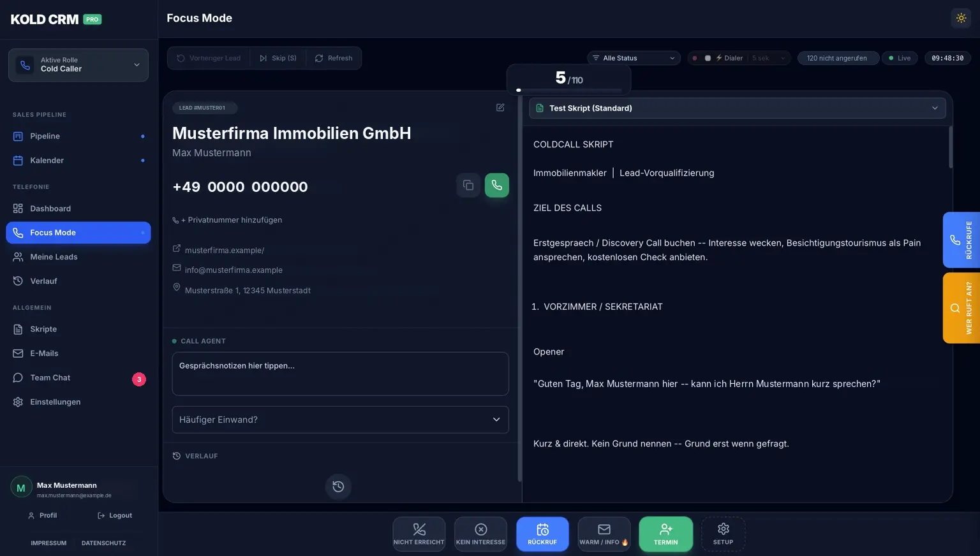Open the Alle Status filter dropdown
This screenshot has width=980, height=556.
pyautogui.click(x=634, y=58)
